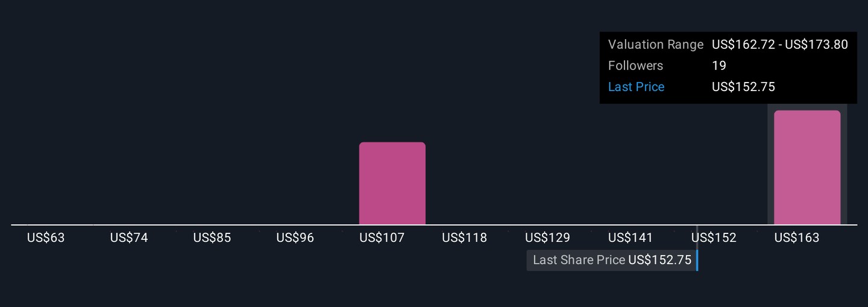This screenshot has width=868, height=307.
Task: Click the US$63 axis label
Action: 46,238
